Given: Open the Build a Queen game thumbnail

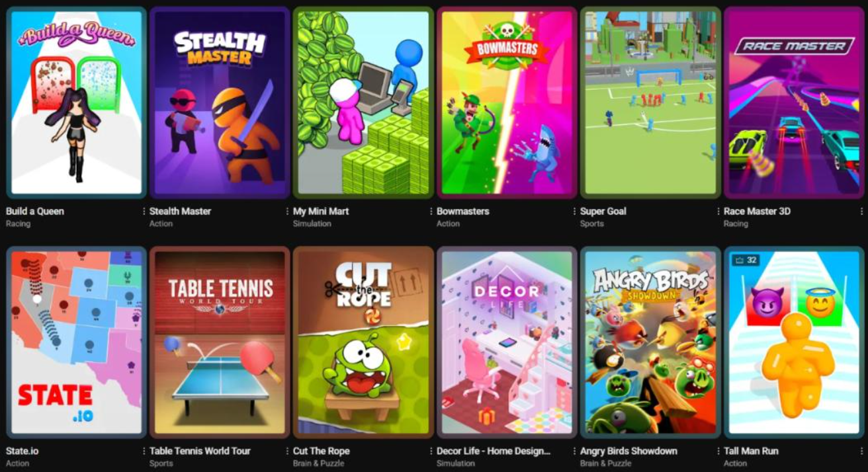Looking at the screenshot, I should pyautogui.click(x=76, y=102).
